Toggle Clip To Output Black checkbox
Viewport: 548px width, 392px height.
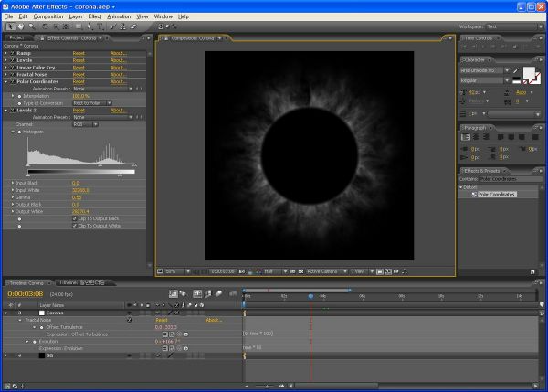(75, 218)
